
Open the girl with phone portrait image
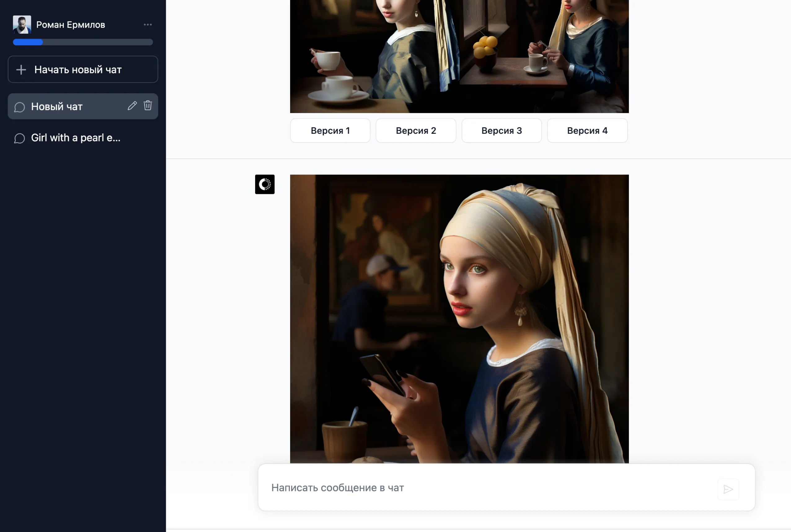click(x=459, y=319)
